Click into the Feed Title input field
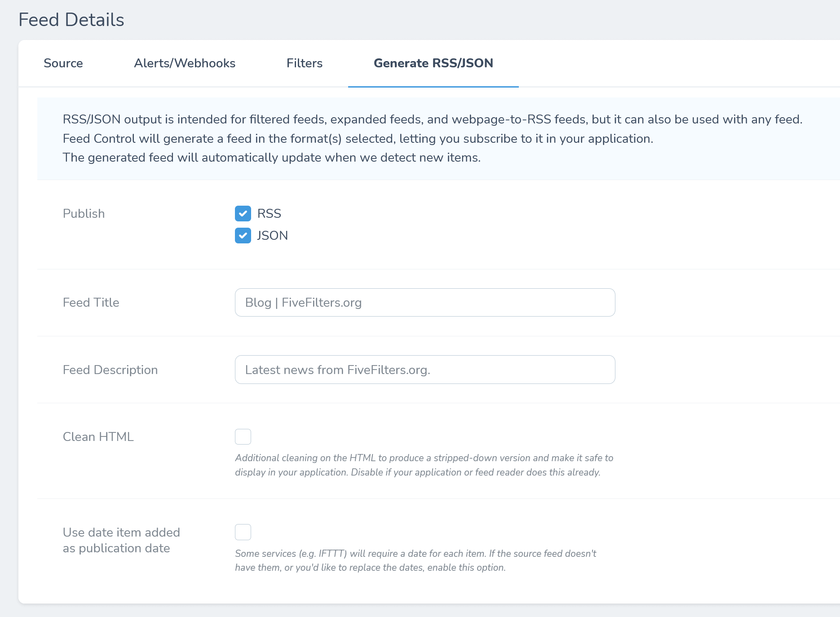The image size is (840, 617). [x=424, y=303]
